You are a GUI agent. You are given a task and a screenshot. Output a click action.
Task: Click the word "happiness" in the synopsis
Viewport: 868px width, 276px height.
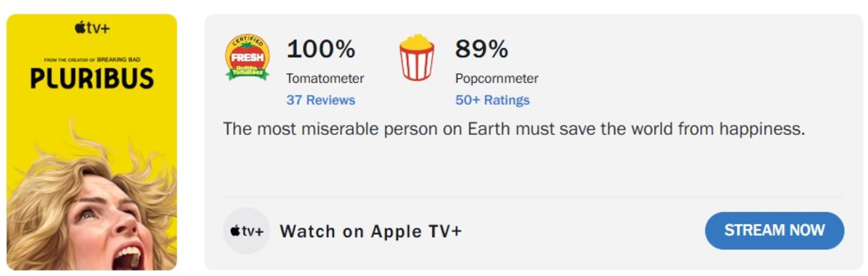[762, 129]
